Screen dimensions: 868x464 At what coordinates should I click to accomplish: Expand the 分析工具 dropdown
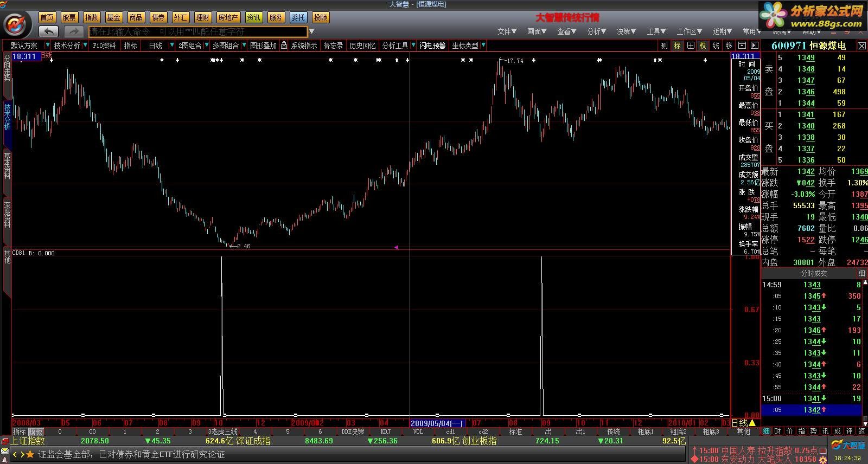click(413, 46)
